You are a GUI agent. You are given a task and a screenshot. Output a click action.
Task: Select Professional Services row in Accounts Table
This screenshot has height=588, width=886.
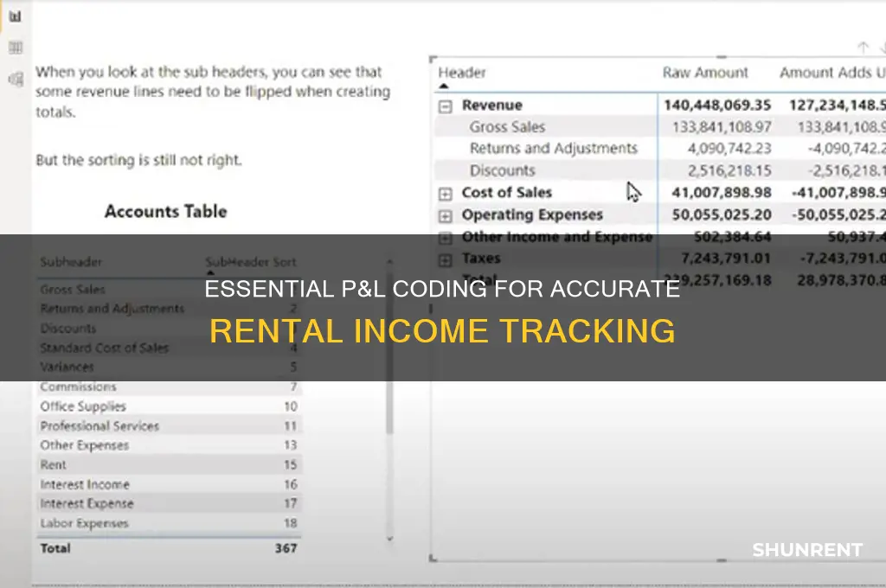coord(169,426)
